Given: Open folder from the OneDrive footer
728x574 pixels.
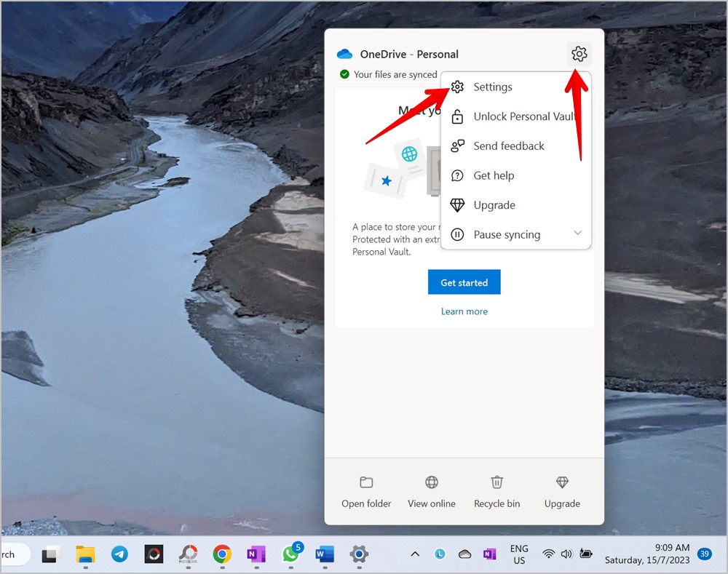Looking at the screenshot, I should pyautogui.click(x=366, y=492).
